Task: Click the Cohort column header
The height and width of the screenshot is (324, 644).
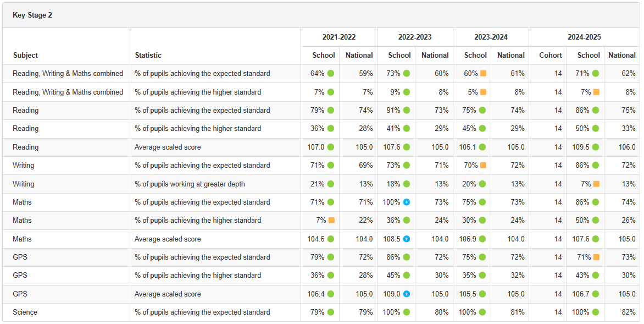Action: (x=551, y=55)
